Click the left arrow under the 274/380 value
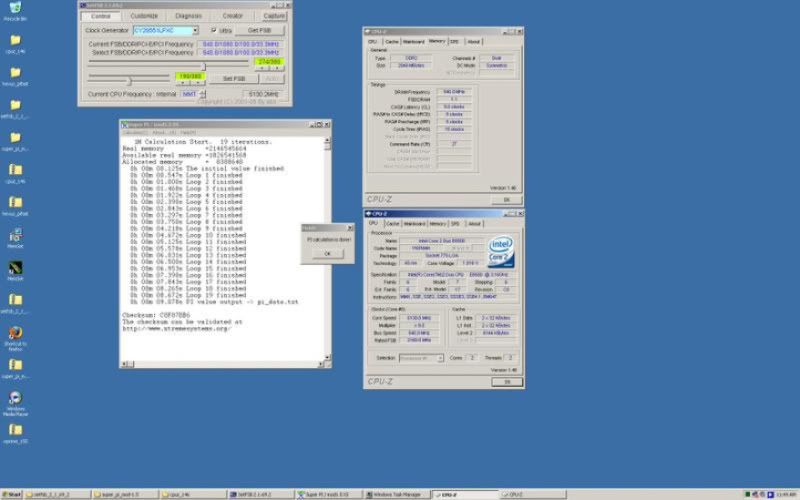Screen dimensions: 800x500 pos(262,68)
